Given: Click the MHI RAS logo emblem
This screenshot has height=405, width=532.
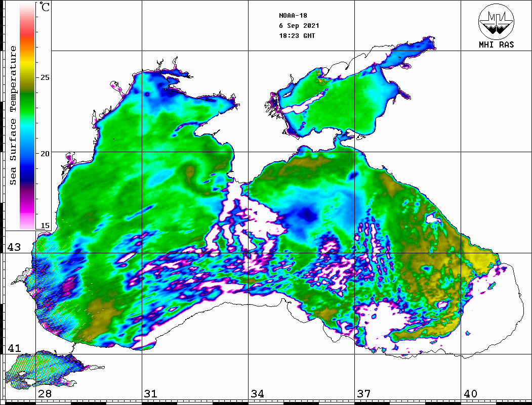Looking at the screenshot, I should pyautogui.click(x=496, y=21).
